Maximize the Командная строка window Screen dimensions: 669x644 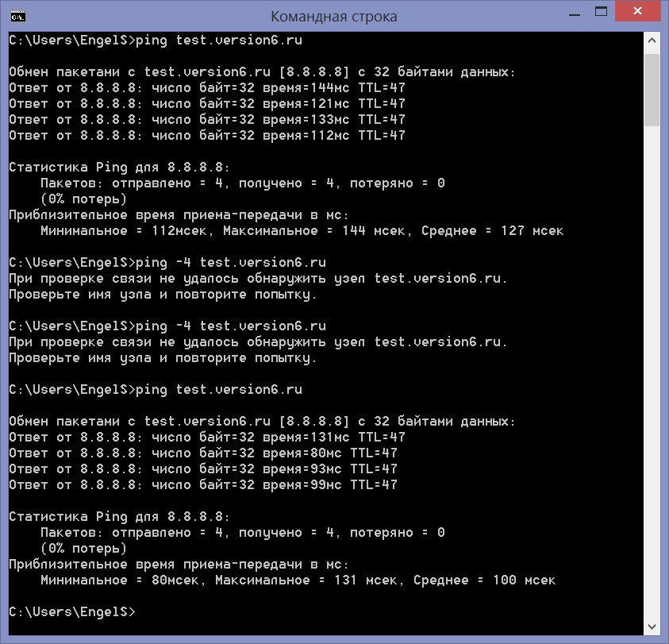point(601,12)
